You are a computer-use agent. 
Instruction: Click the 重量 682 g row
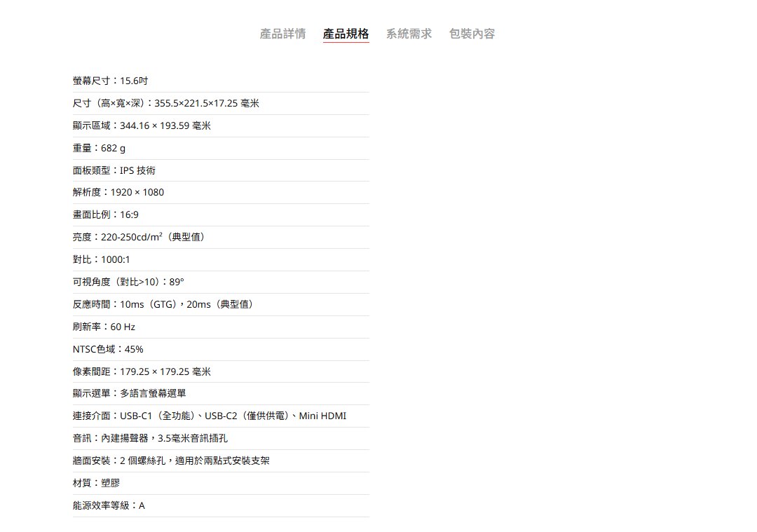(100, 149)
